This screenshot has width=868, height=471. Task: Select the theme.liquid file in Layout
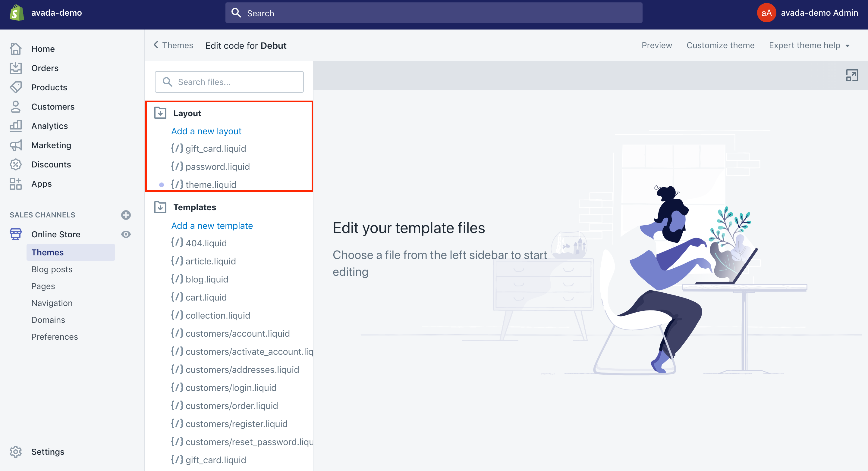[211, 185]
